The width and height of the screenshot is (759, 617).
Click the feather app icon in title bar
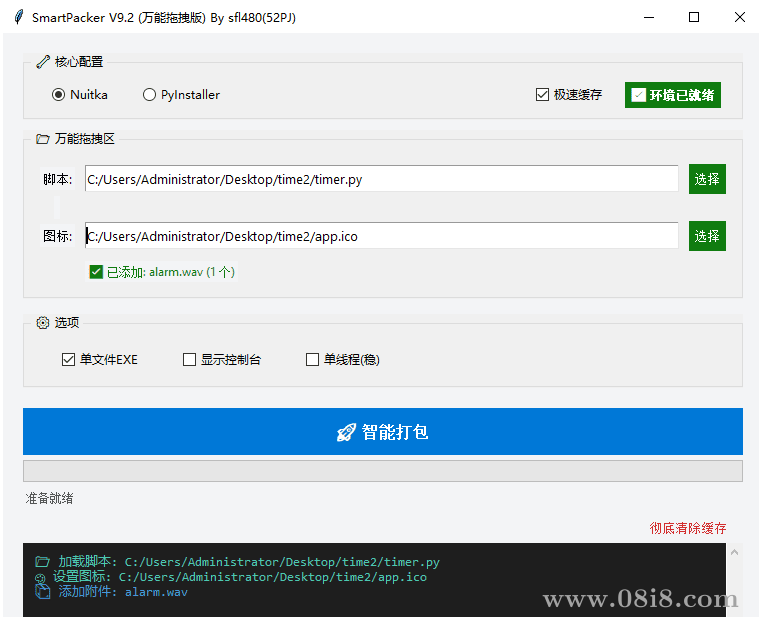[x=18, y=17]
